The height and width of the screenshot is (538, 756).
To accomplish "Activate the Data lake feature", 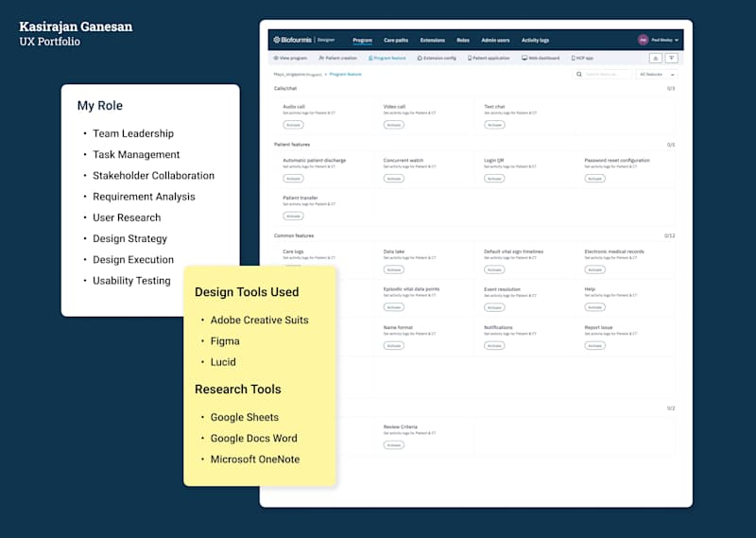I will (394, 269).
